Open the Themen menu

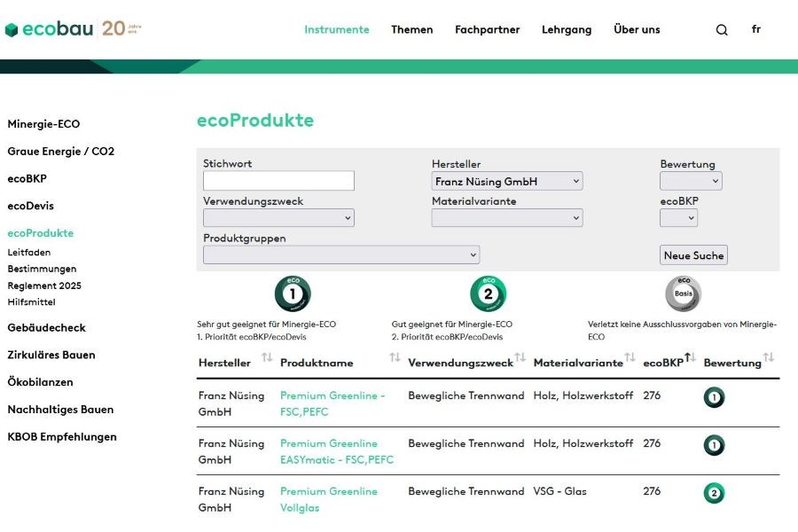[x=412, y=29]
